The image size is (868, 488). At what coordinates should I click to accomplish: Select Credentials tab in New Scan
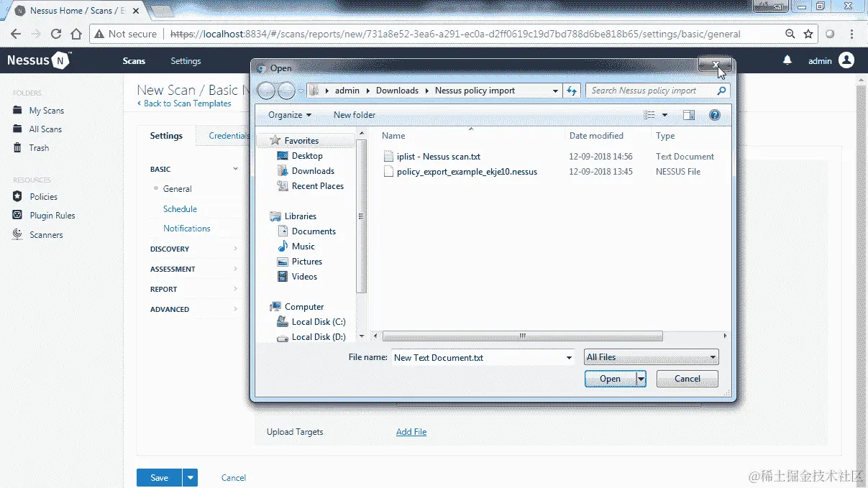229,136
